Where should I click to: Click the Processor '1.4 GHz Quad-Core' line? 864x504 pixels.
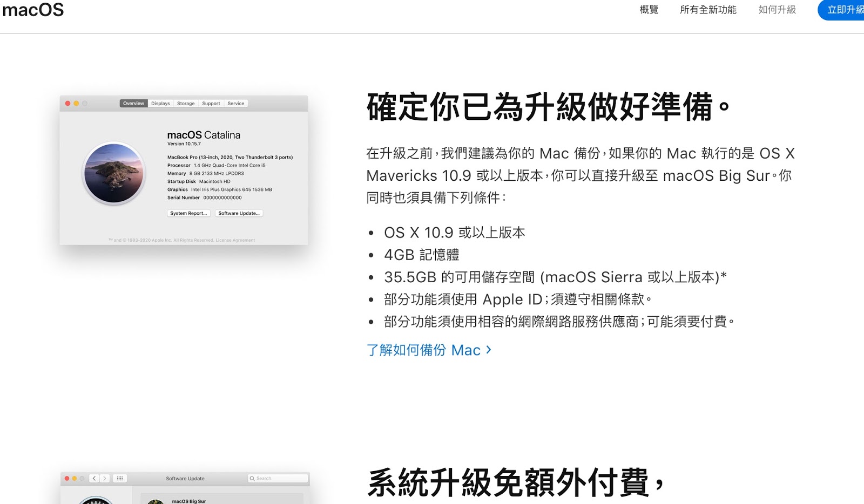click(x=216, y=166)
